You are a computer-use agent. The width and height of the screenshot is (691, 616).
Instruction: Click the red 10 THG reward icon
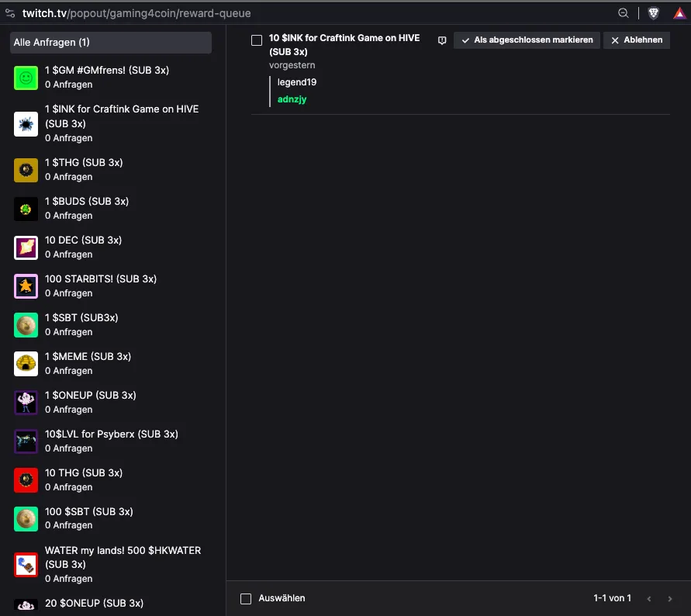coord(26,480)
